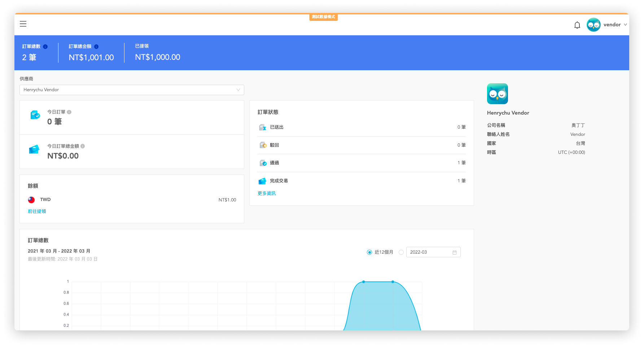Click the TWD flag icon

31,200
